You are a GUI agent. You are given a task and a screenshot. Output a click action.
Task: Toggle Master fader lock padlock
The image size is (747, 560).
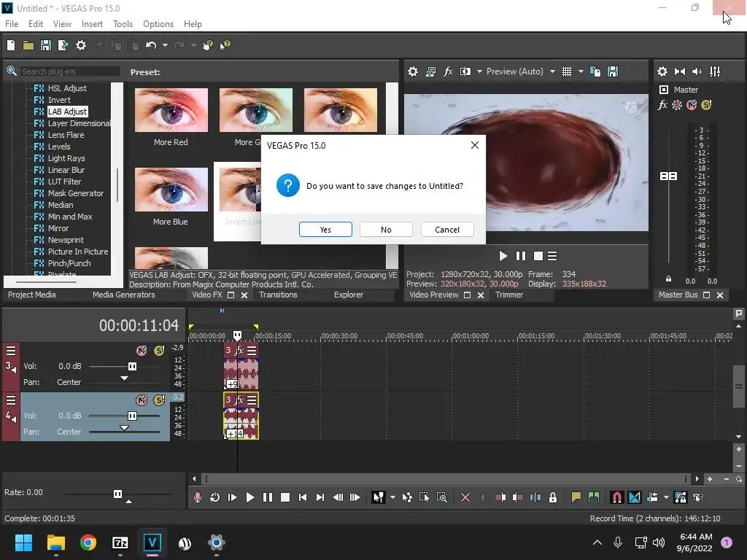tap(668, 279)
